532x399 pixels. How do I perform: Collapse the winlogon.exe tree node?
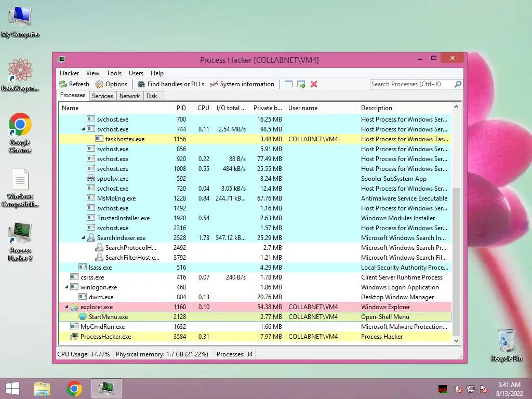click(66, 287)
